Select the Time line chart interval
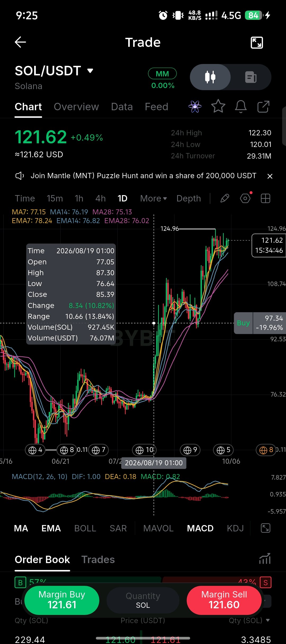Image resolution: width=286 pixels, height=644 pixels. click(25, 199)
